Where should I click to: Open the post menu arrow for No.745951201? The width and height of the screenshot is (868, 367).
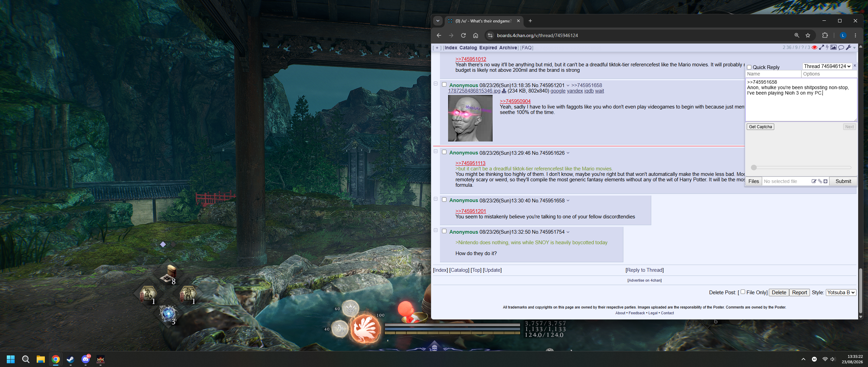click(568, 85)
